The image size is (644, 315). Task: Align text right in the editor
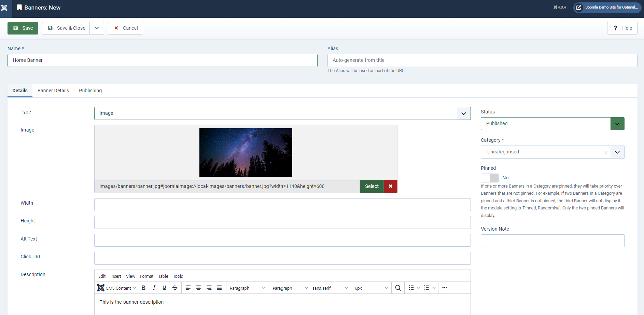[209, 288]
